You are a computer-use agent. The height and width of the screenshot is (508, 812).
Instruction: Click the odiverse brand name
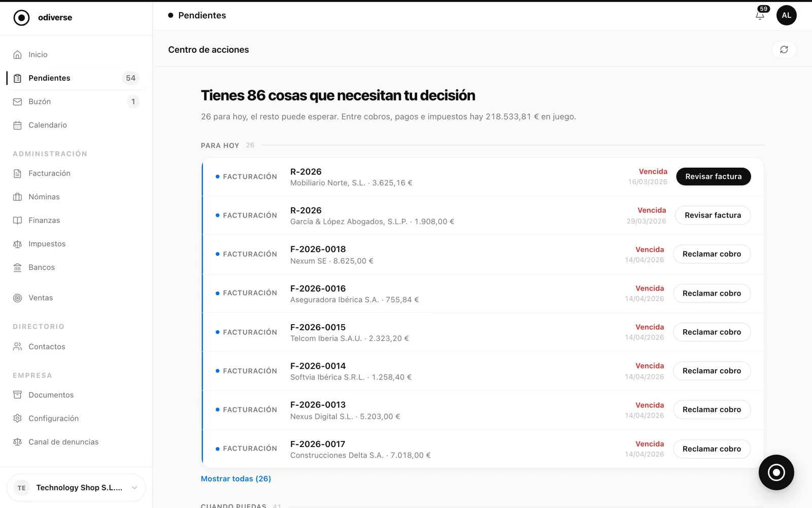click(x=55, y=18)
